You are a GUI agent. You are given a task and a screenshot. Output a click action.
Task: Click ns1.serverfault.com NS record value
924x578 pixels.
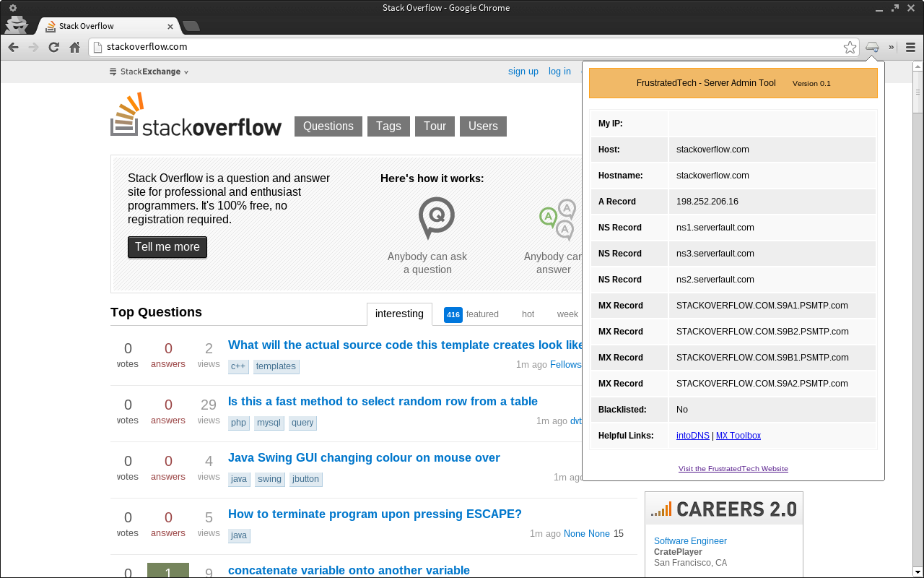(x=715, y=228)
